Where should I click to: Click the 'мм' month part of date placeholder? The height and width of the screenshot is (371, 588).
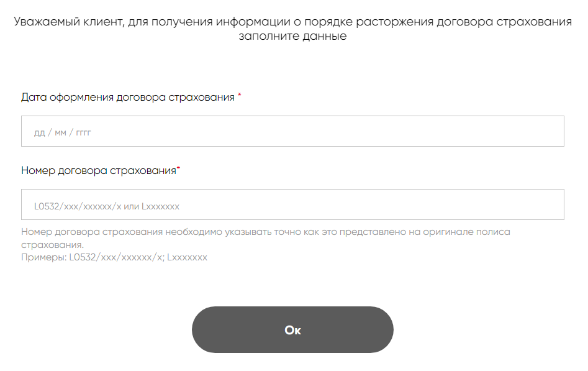coord(60,132)
